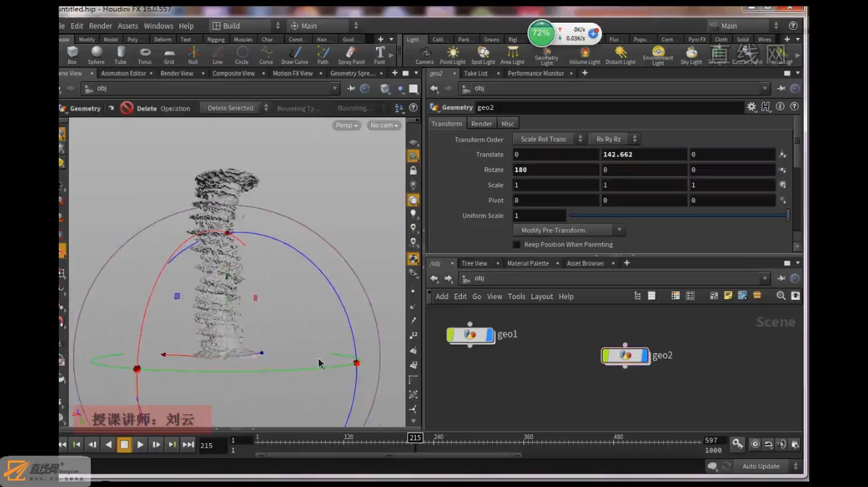Select the Font shelf tool
868x487 pixels.
click(379, 55)
